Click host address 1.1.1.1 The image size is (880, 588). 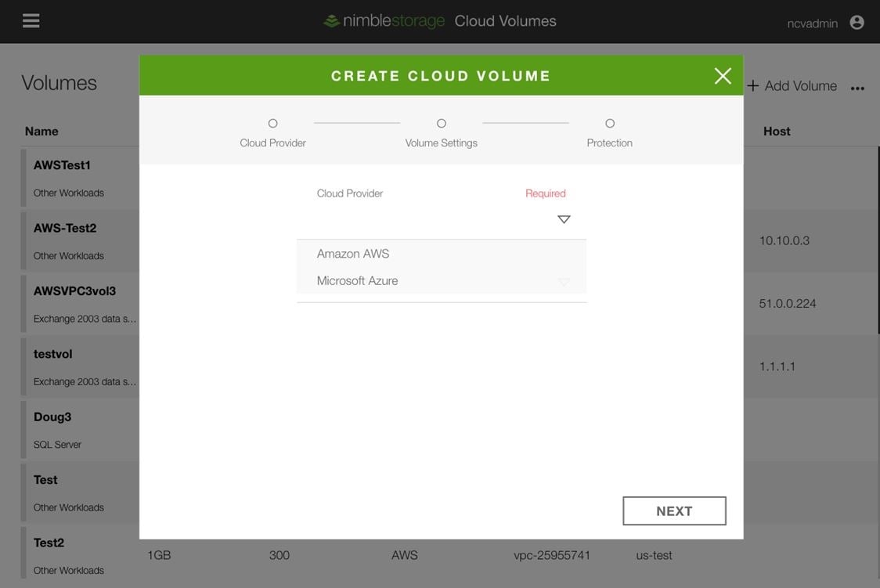coord(777,366)
